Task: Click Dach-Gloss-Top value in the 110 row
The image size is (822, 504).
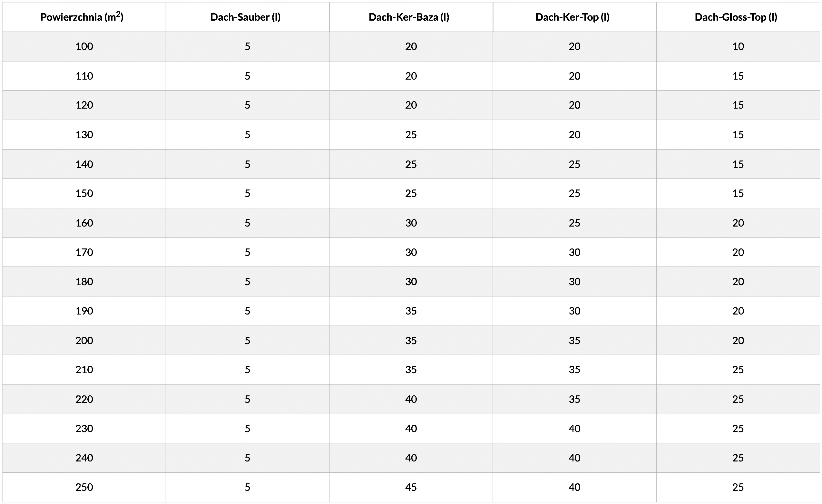Action: [x=738, y=76]
